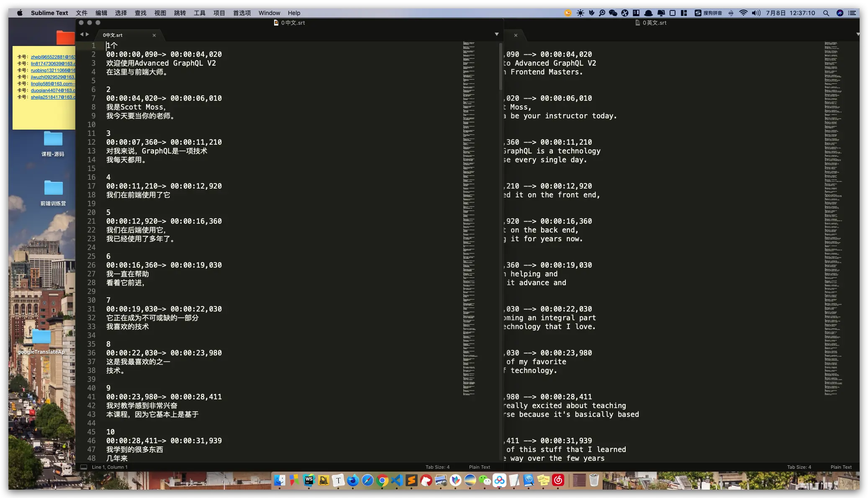Image resolution: width=868 pixels, height=498 pixels.
Task: Open tab list dropdown arrow in left pane
Action: pyautogui.click(x=497, y=34)
